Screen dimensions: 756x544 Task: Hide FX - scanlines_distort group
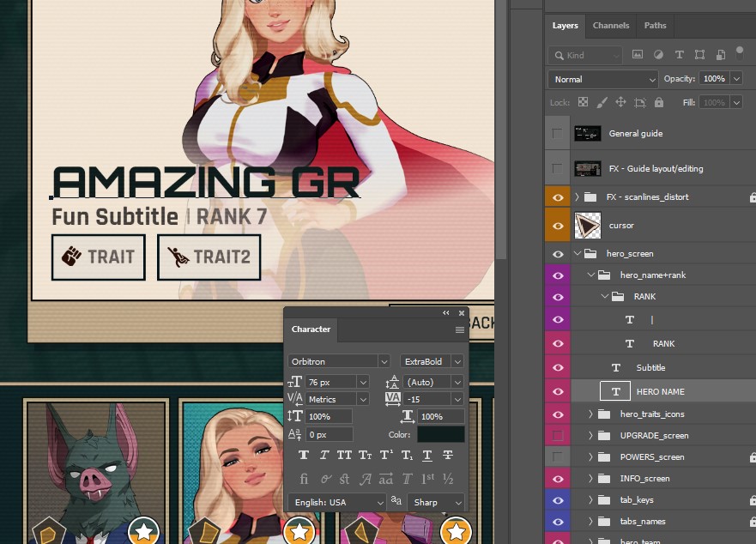pos(558,197)
